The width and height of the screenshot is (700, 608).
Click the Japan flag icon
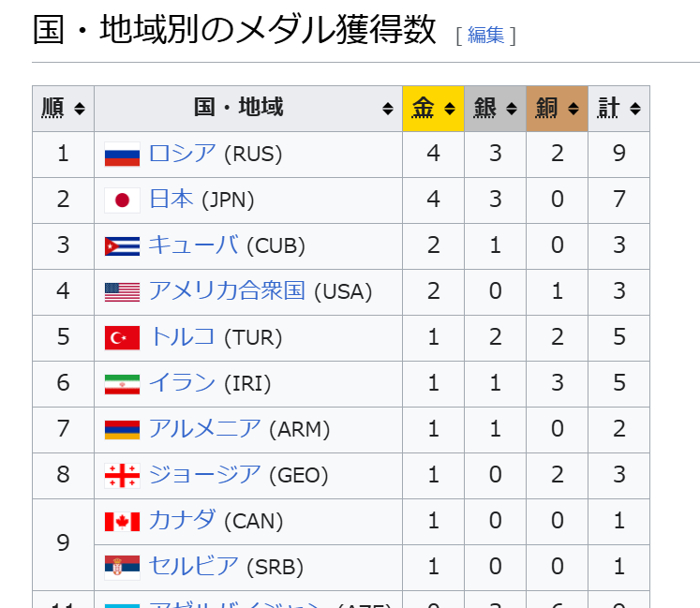(x=122, y=200)
